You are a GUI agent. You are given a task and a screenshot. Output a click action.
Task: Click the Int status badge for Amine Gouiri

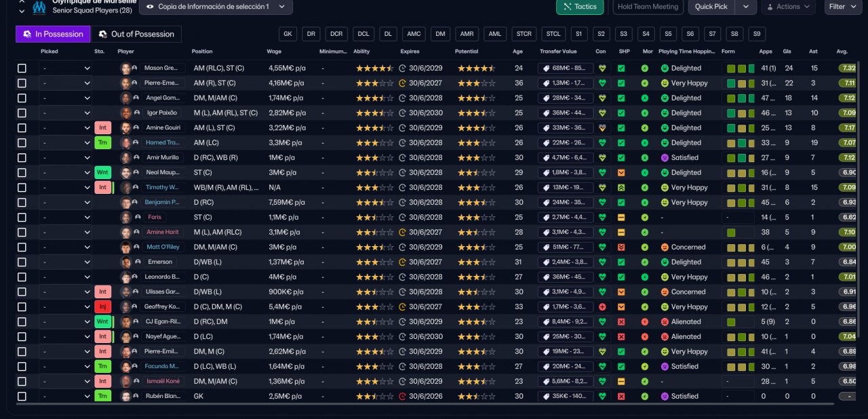click(102, 128)
